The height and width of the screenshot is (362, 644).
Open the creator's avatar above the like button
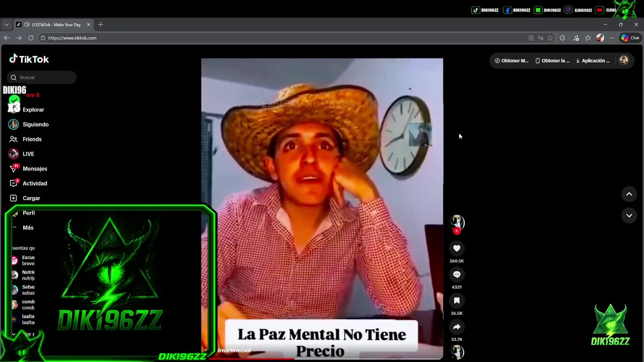click(x=457, y=222)
